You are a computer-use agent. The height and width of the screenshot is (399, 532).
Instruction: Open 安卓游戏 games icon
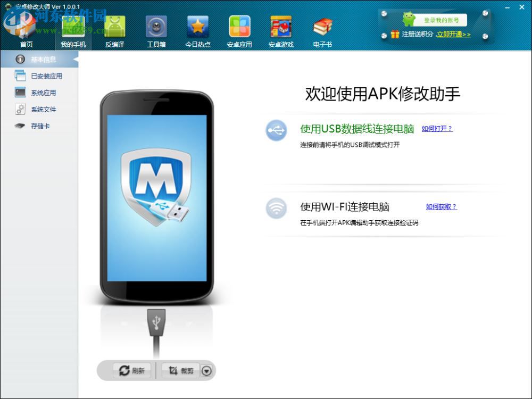[281, 27]
